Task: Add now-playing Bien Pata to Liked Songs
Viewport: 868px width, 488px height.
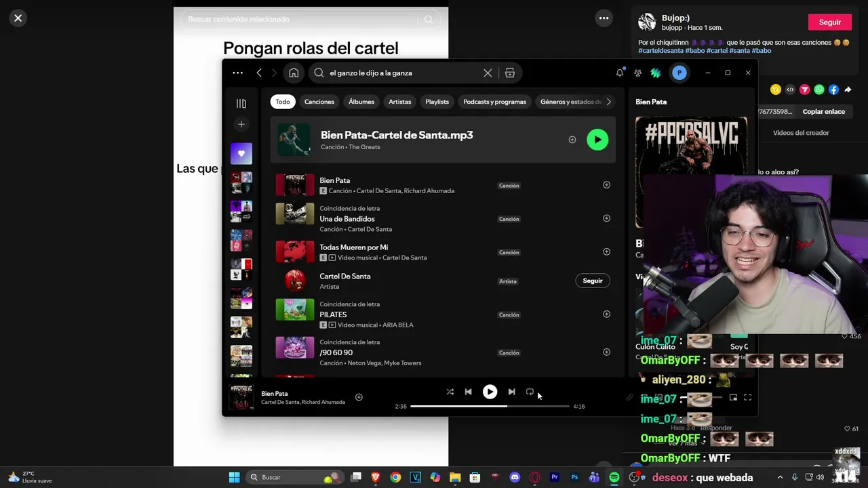Action: pos(359,397)
